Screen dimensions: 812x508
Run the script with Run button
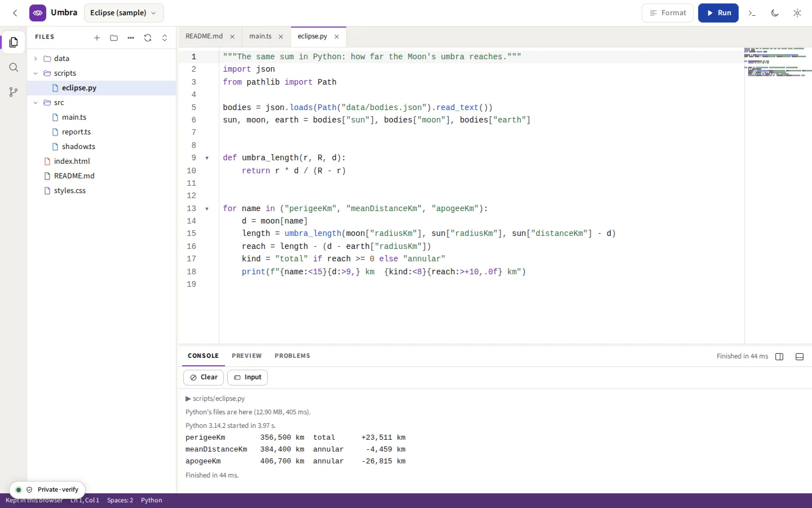pyautogui.click(x=718, y=13)
